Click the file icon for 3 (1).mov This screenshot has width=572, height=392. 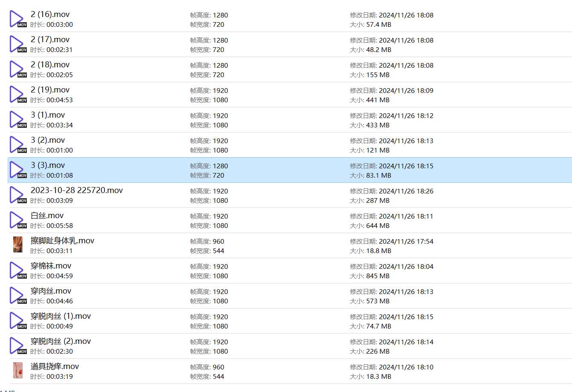pos(17,120)
